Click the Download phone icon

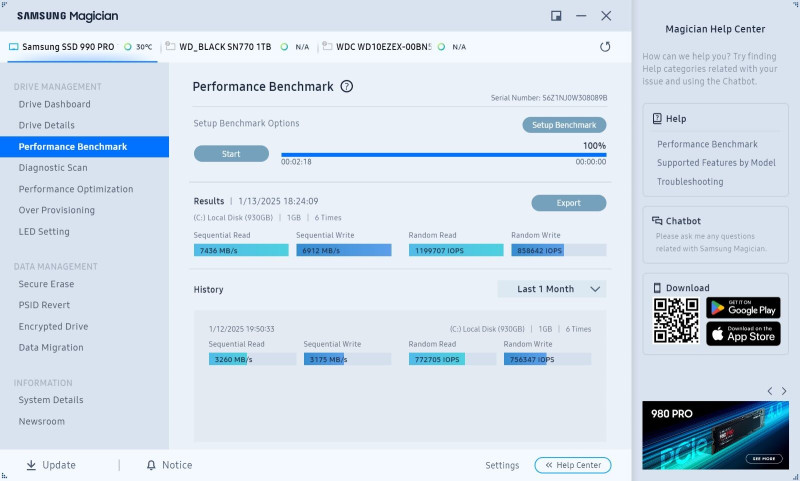(x=657, y=288)
